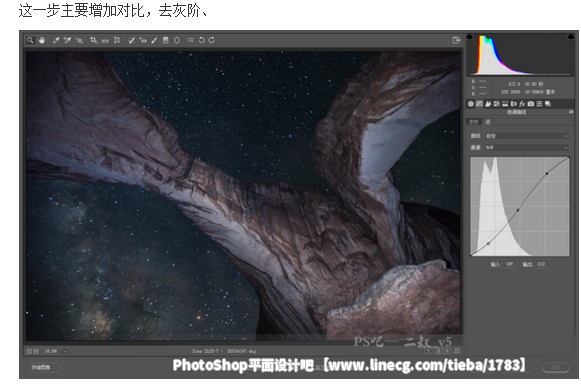Click the curve Output value field
Image resolution: width=581 pixels, height=384 pixels.
(x=542, y=265)
